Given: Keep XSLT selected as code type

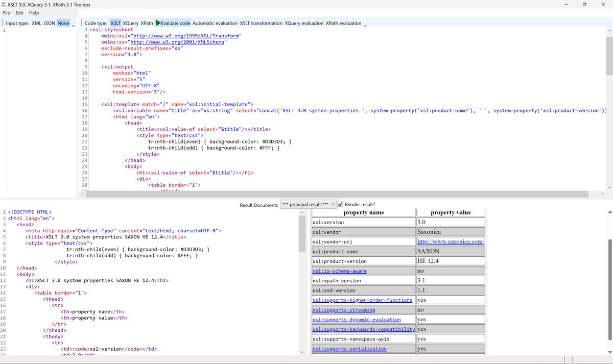Looking at the screenshot, I should point(116,22).
